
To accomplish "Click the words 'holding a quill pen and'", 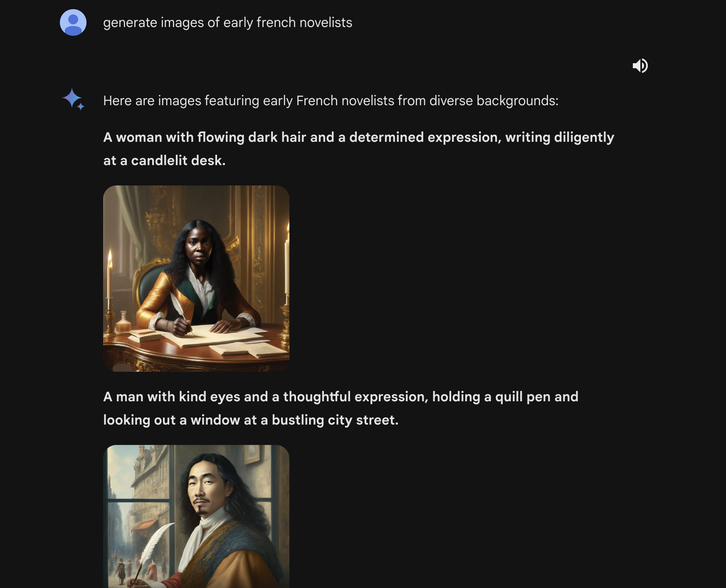I will pos(505,397).
